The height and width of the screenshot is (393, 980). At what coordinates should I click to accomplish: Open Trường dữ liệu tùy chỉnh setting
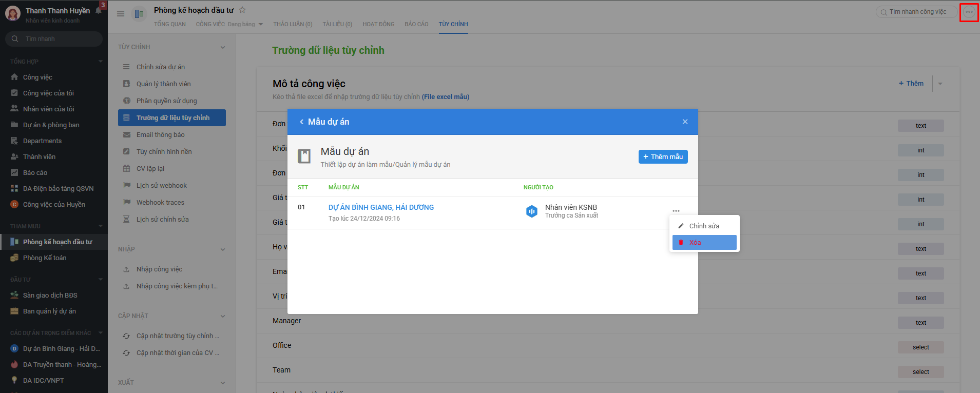coord(172,117)
